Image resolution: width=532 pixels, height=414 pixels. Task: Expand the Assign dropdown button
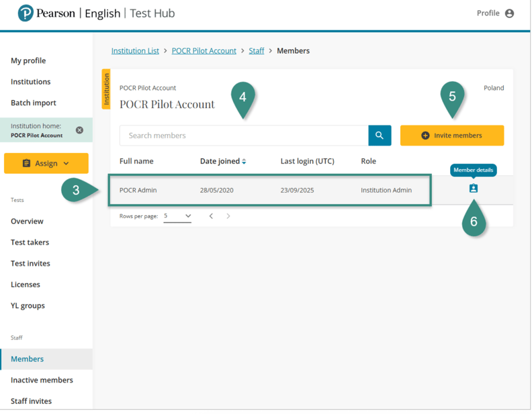46,163
